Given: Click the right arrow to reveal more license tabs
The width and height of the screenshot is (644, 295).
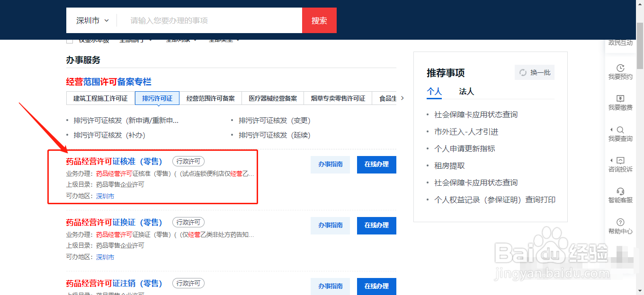Looking at the screenshot, I should coord(402,98).
